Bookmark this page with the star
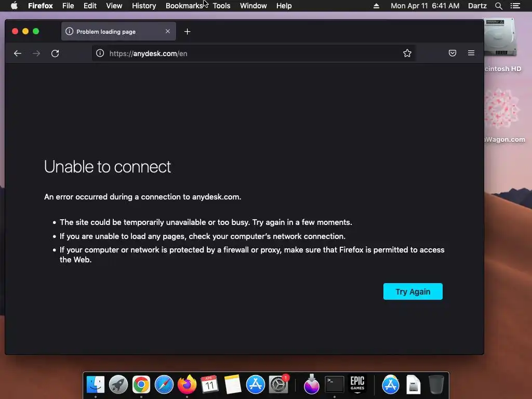The width and height of the screenshot is (532, 399). [407, 54]
